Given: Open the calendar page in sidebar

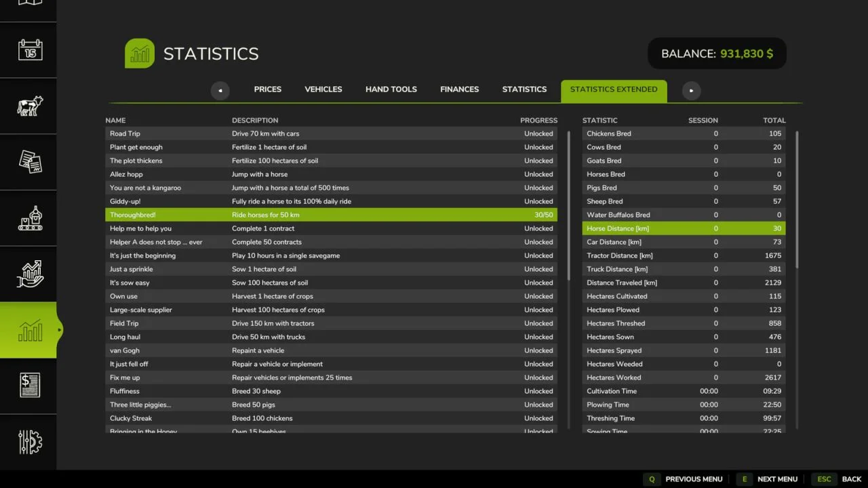Looking at the screenshot, I should pyautogui.click(x=30, y=49).
